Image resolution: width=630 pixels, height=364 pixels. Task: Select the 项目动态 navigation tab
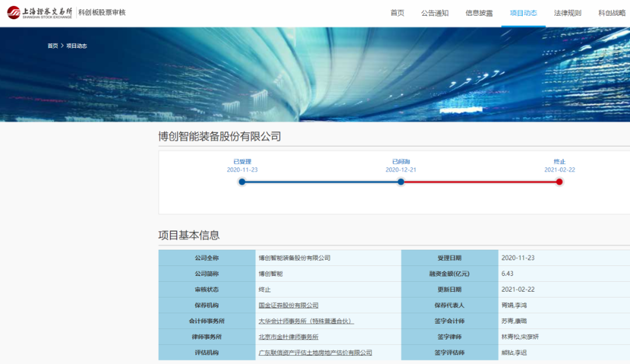(x=523, y=13)
